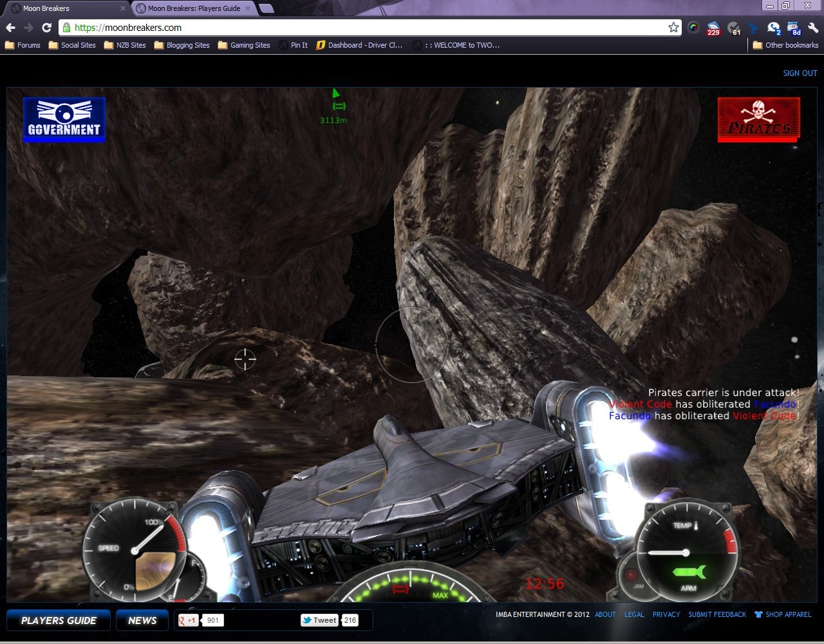This screenshot has height=644, width=824.
Task: Expand the Other bookmarks folder
Action: point(785,45)
